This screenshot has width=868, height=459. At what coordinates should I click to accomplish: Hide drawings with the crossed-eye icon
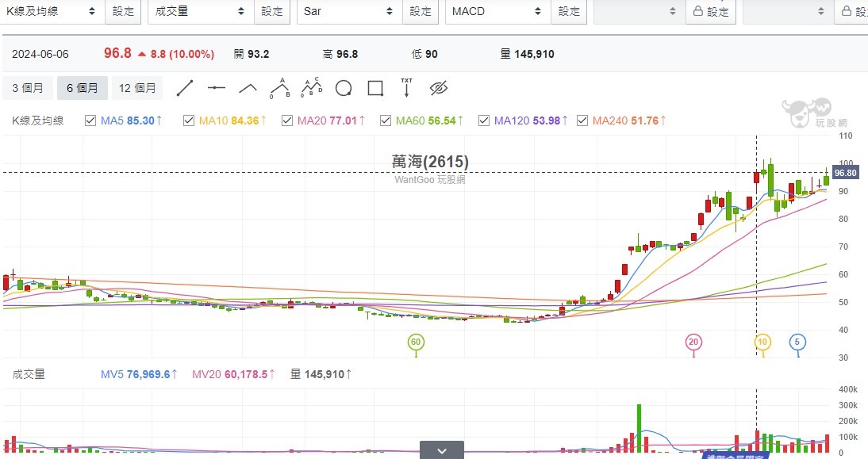point(439,88)
